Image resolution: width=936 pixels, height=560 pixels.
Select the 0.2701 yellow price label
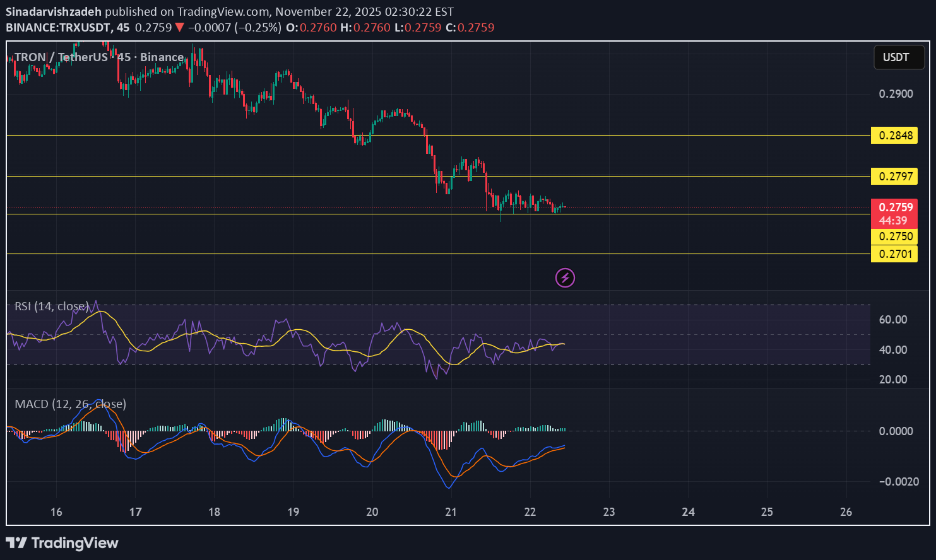click(894, 254)
